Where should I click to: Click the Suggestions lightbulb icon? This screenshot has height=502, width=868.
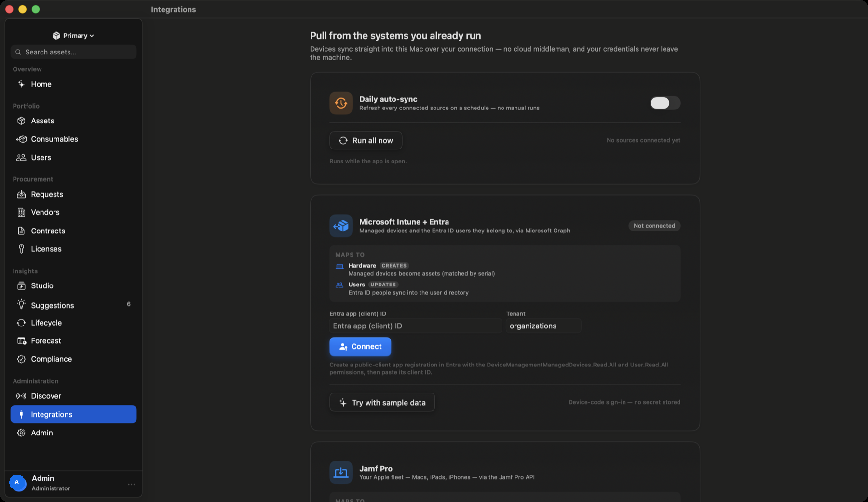tap(21, 304)
